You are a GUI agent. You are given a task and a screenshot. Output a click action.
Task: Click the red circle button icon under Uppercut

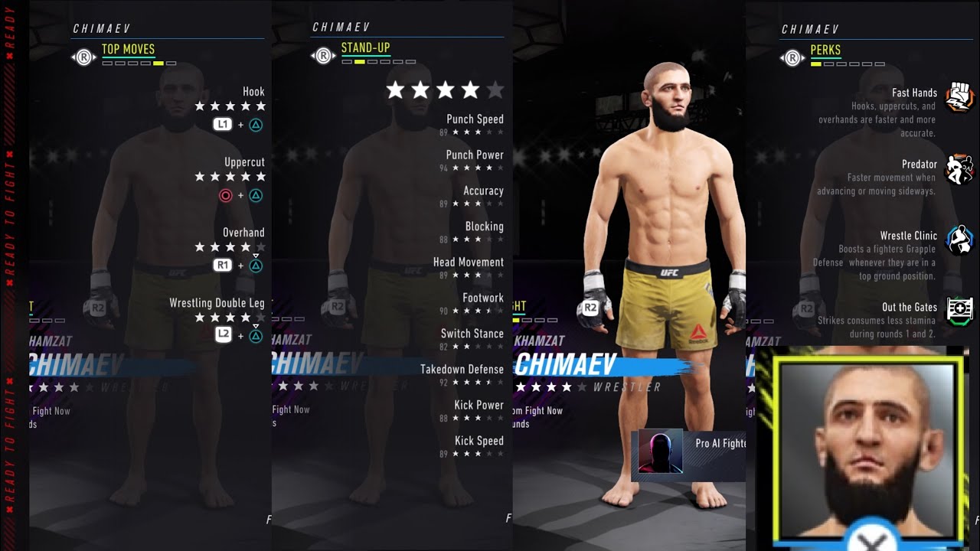click(x=225, y=196)
